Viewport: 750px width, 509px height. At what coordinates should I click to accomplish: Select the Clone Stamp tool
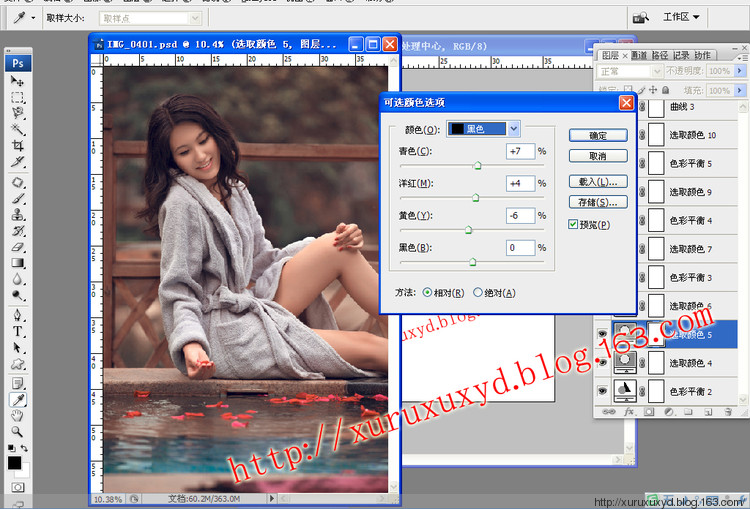tap(18, 215)
